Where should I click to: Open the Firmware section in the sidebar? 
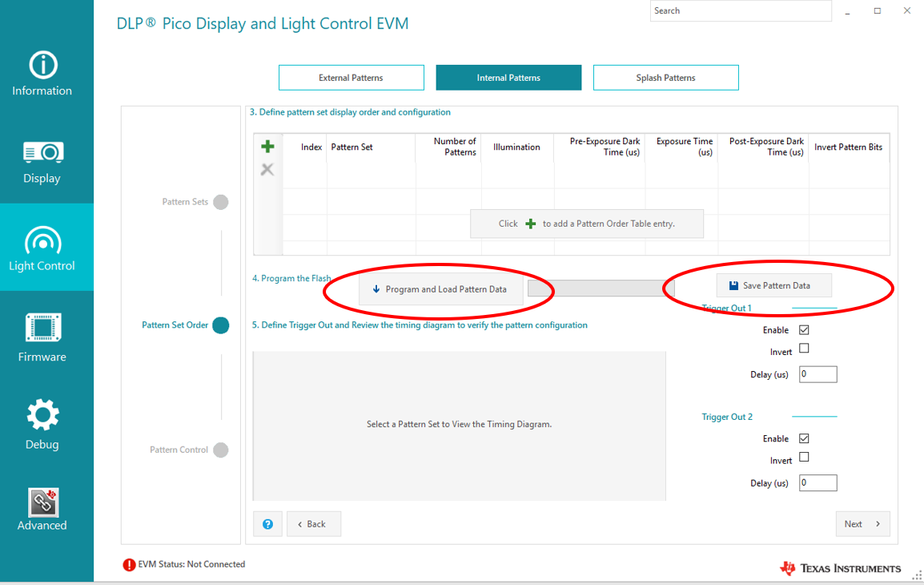coord(42,338)
